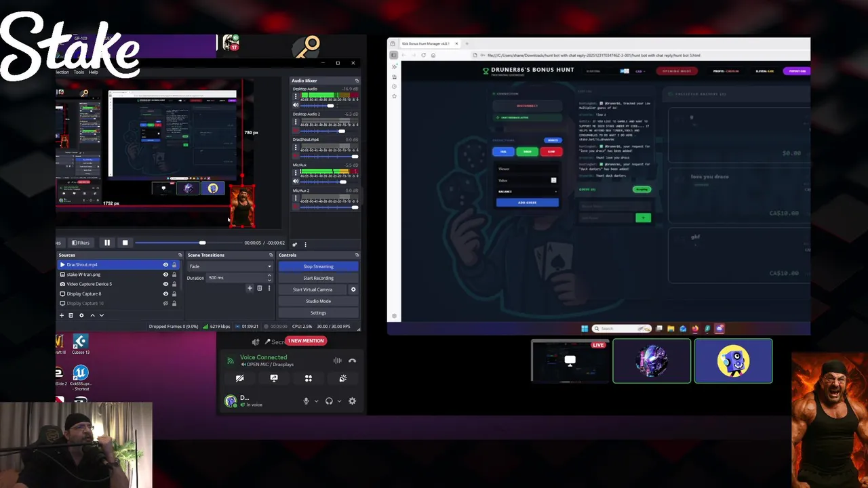Mute Desktop Audio speaker icon
The height and width of the screenshot is (488, 868).
coord(296,105)
